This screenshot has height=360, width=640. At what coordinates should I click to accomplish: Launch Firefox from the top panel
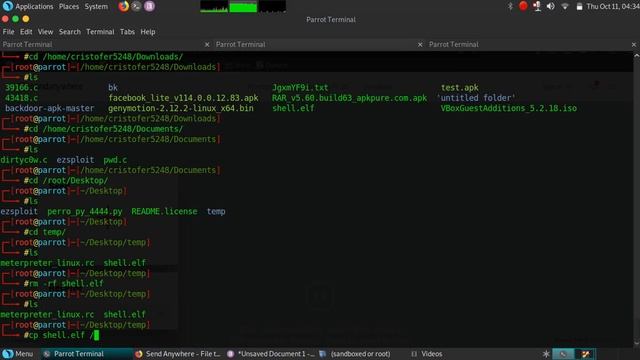(x=123, y=6)
